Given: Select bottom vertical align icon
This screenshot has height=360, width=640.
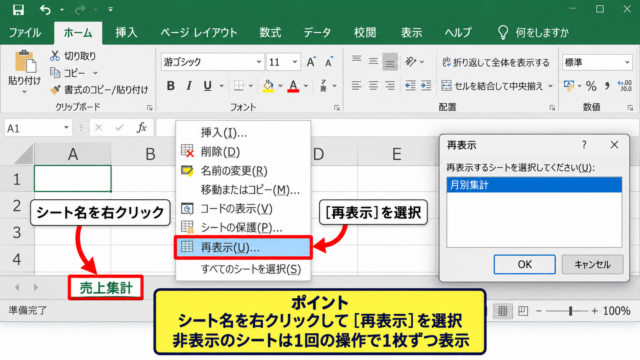Looking at the screenshot, I should tap(390, 62).
